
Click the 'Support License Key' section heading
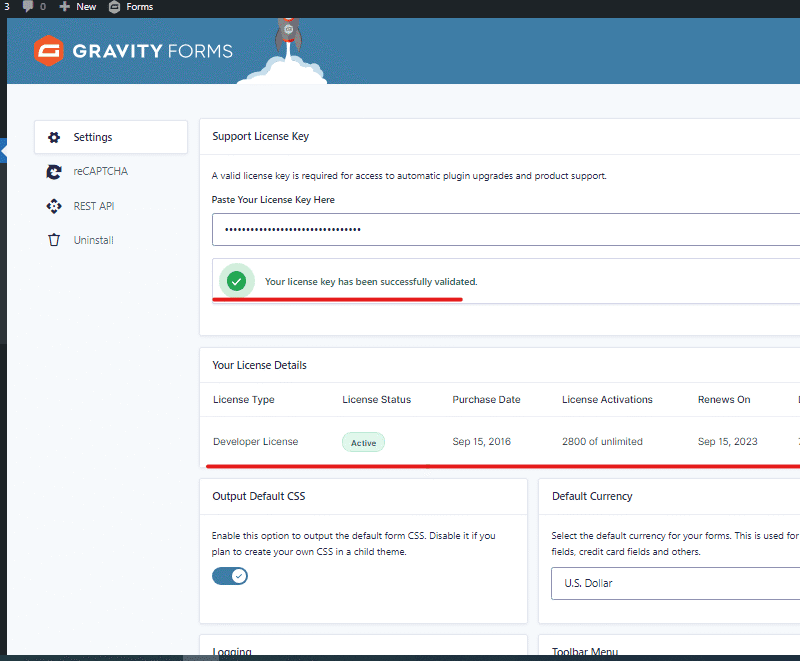[x=261, y=137]
